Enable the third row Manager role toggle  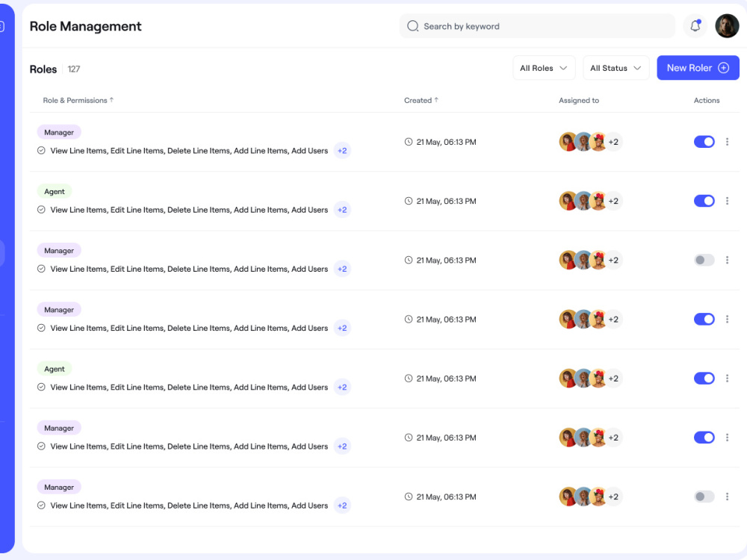tap(704, 260)
